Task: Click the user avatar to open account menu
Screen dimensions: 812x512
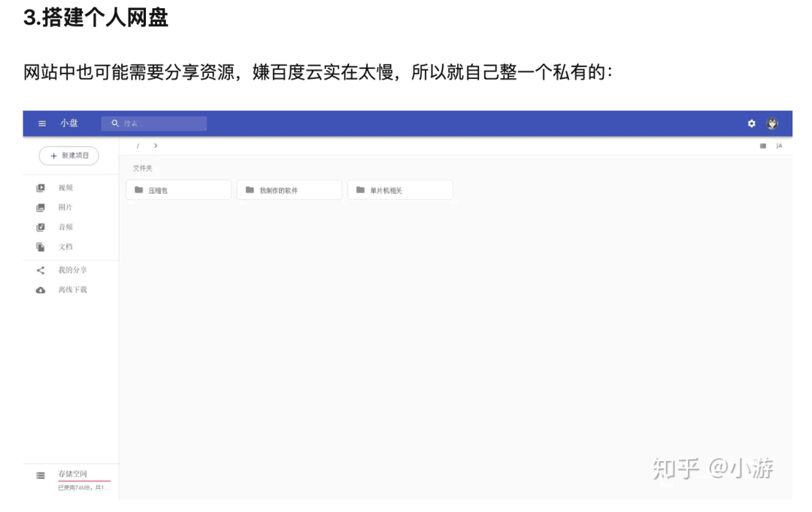Action: (772, 123)
